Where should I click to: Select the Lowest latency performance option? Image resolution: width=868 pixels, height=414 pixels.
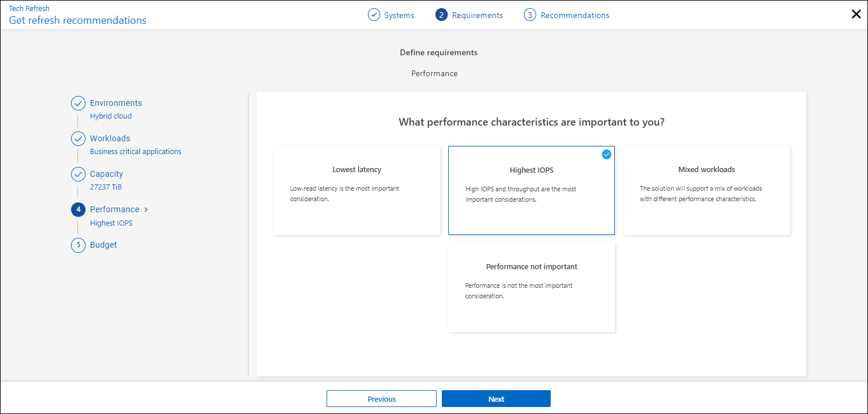(356, 190)
